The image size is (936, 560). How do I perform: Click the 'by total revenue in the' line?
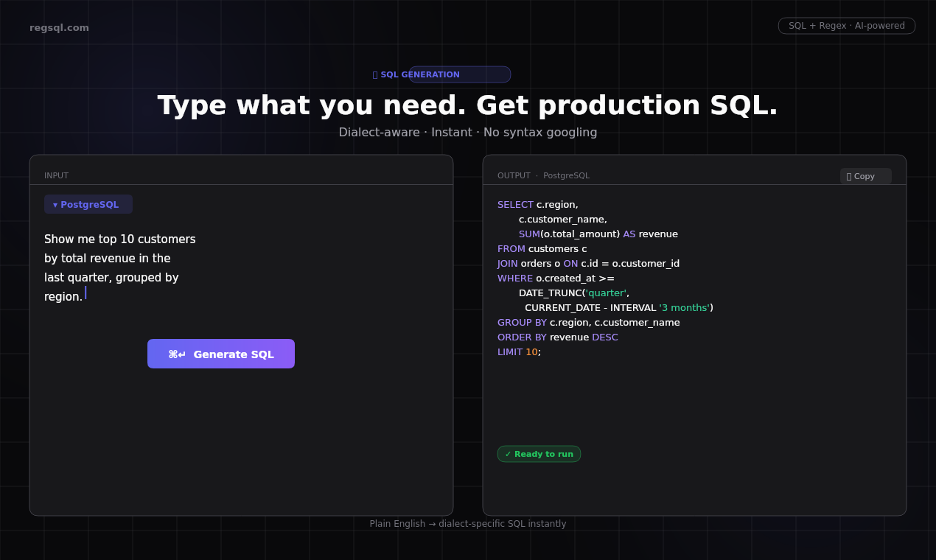point(108,259)
